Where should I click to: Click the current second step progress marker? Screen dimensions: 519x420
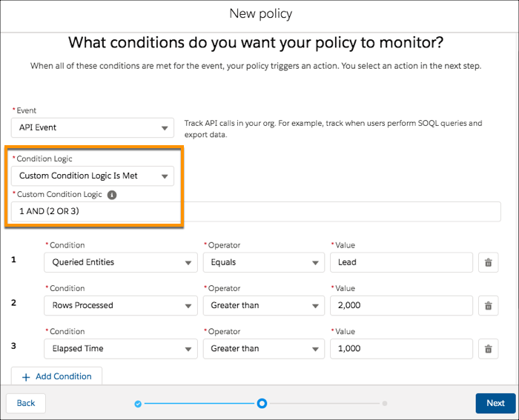tap(262, 404)
